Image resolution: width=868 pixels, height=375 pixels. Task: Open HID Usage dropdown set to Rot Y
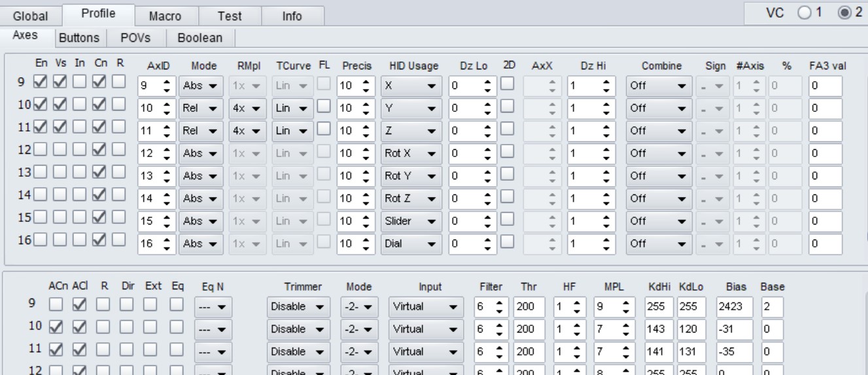click(x=411, y=176)
